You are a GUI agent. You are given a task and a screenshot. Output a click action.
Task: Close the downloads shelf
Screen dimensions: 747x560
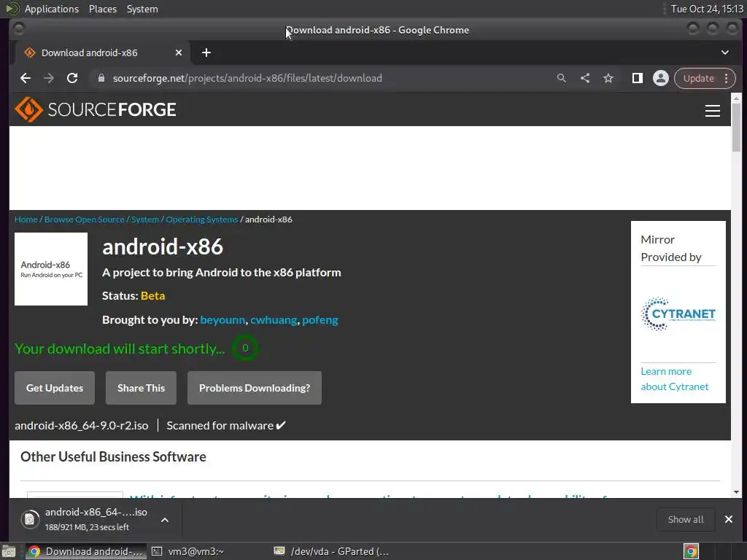pyautogui.click(x=729, y=519)
